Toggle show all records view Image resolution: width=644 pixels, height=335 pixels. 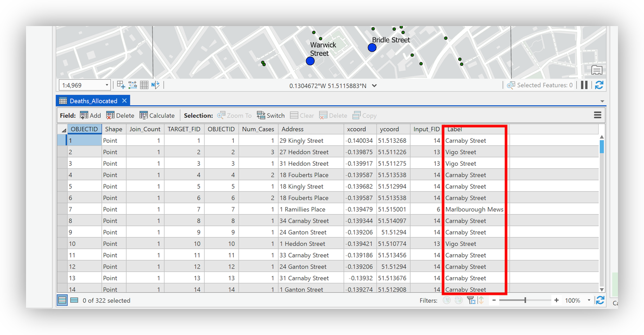(62, 300)
